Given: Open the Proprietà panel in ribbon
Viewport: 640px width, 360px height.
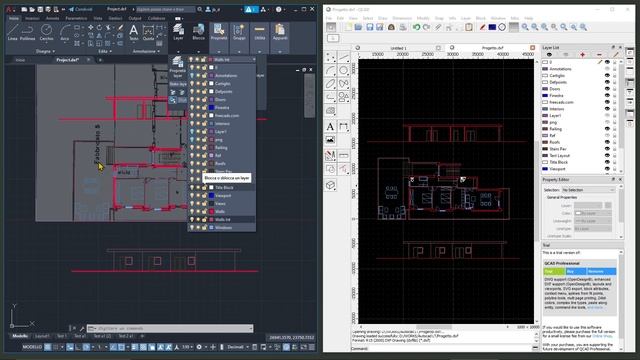Looking at the screenshot, I should click(x=219, y=32).
